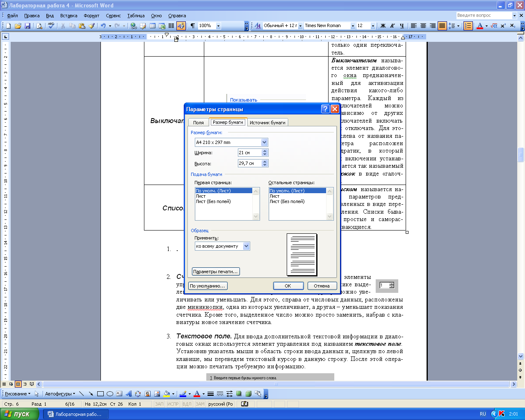Image resolution: width=525 pixels, height=420 pixels.
Task: Toggle Underline (Ч) formatting
Action: pyautogui.click(x=402, y=26)
